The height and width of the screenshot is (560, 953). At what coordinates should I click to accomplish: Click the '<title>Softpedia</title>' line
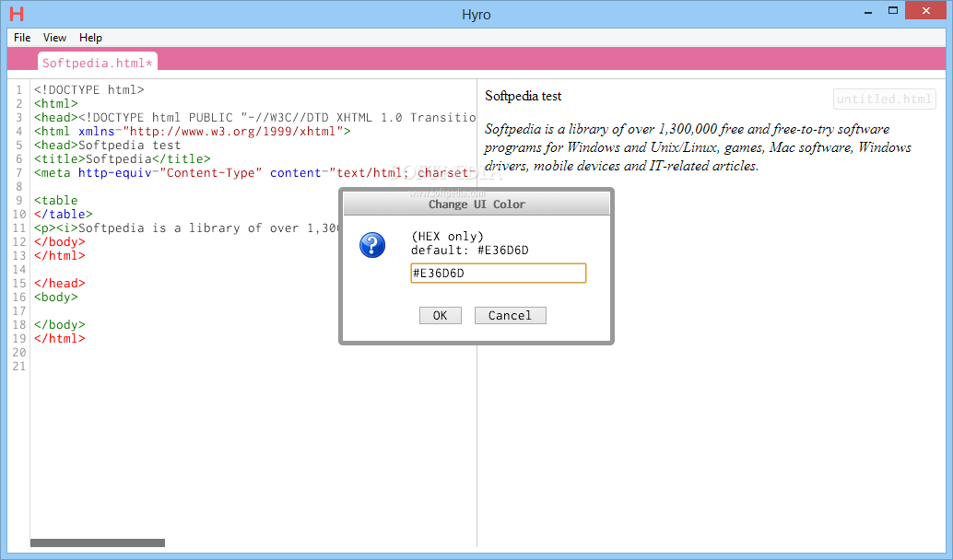[123, 159]
